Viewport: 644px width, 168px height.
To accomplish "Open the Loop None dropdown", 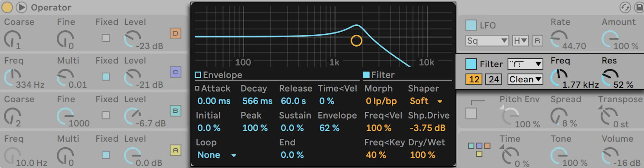I will coord(217,155).
